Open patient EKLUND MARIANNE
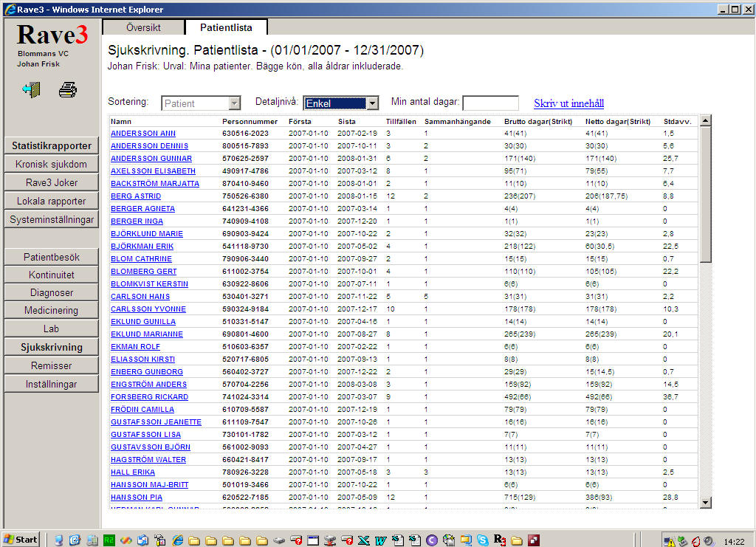This screenshot has width=756, height=547. coord(147,334)
